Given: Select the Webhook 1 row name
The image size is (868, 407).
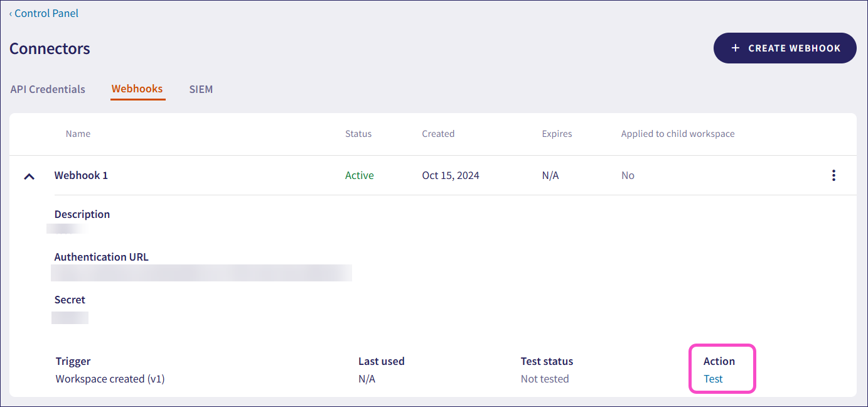Looking at the screenshot, I should 81,175.
